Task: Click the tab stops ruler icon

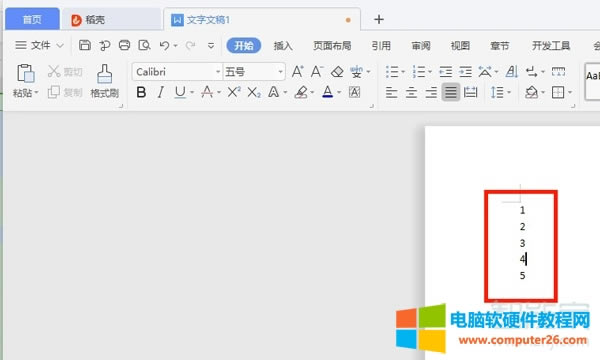Action: coord(558,71)
